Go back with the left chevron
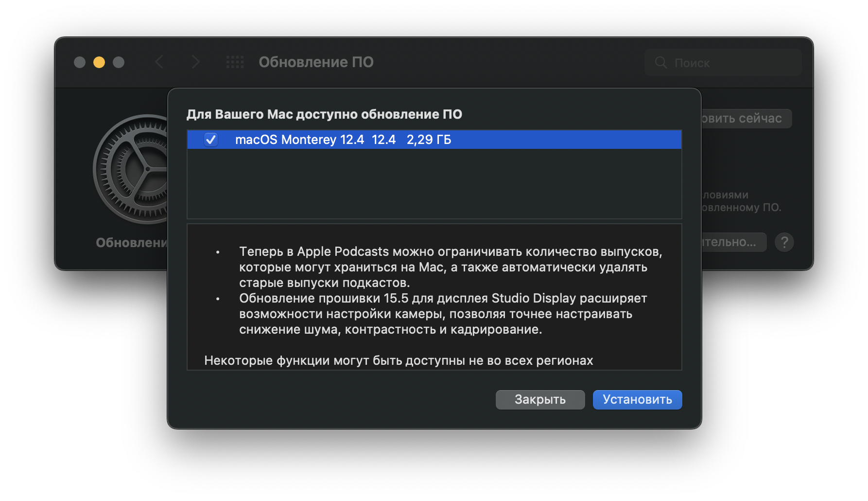The width and height of the screenshot is (868, 501). tap(159, 62)
